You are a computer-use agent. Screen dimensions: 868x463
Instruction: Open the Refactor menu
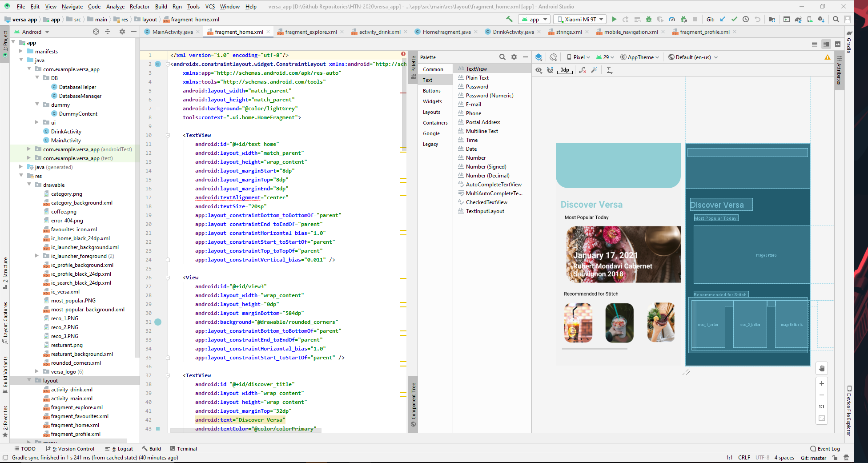pos(139,6)
